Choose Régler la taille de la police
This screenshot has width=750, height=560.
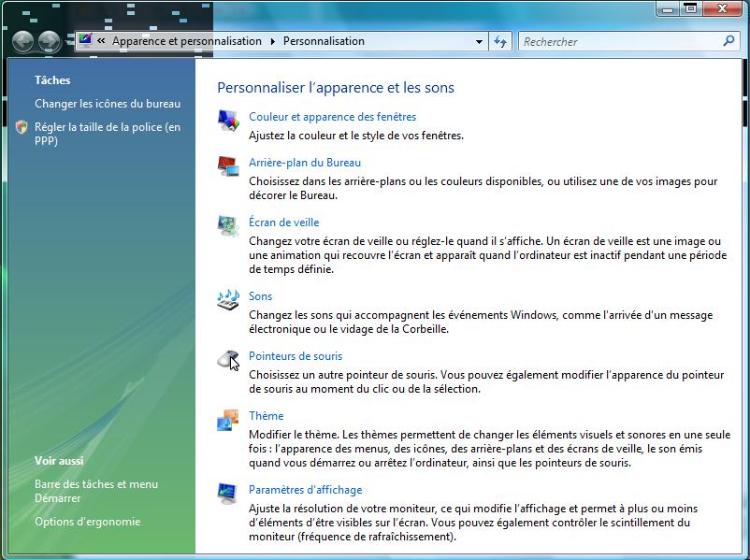[108, 134]
